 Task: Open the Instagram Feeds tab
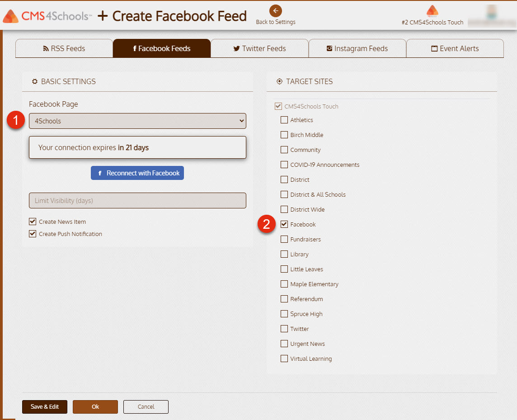click(357, 48)
